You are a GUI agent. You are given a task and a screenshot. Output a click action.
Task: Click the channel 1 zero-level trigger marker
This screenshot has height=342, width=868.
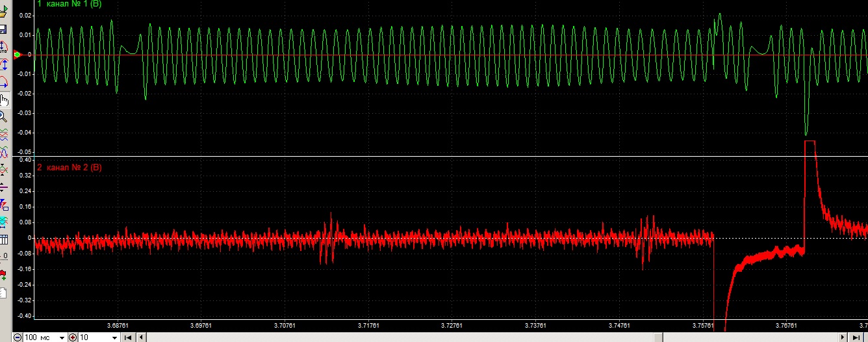click(16, 55)
